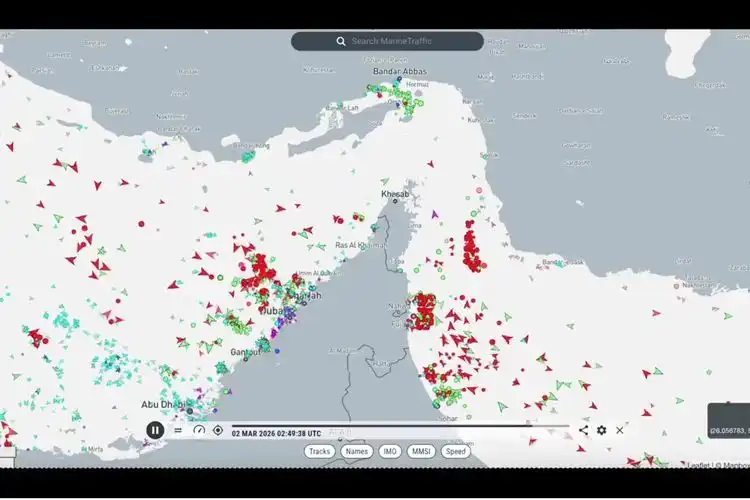The image size is (750, 500).
Task: Toggle the Speed label option
Action: pyautogui.click(x=456, y=451)
